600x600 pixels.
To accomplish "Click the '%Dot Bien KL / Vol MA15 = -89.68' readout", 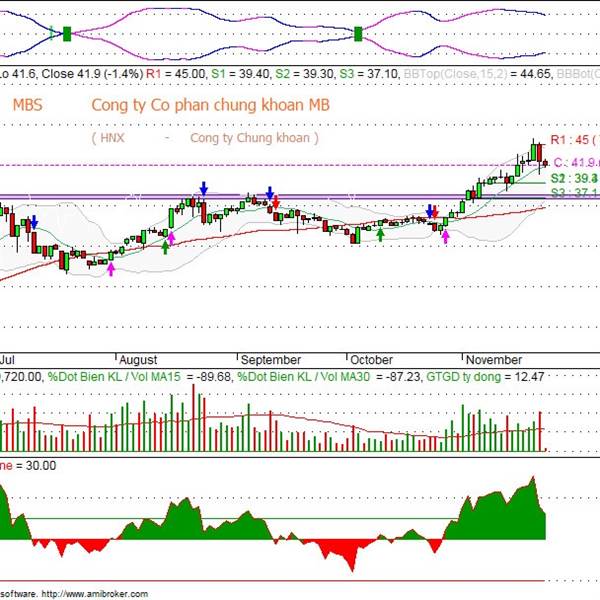I will click(140, 377).
